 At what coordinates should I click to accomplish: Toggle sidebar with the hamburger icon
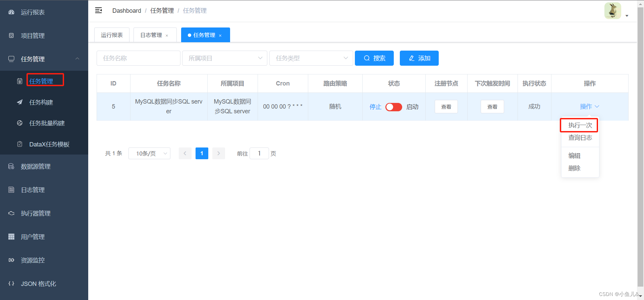pyautogui.click(x=98, y=10)
